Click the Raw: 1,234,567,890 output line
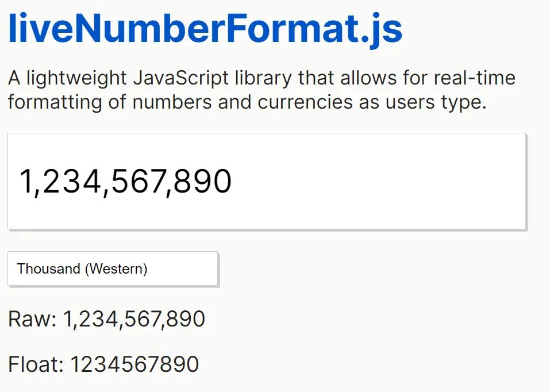The image size is (550, 392). [106, 318]
